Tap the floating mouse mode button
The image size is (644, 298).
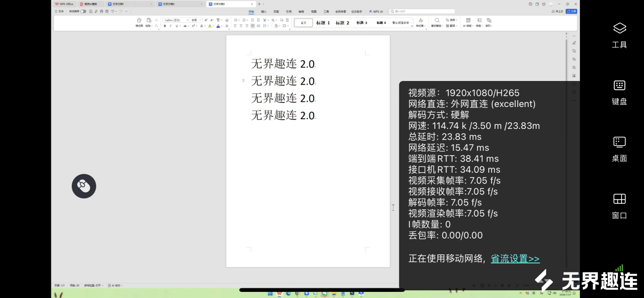point(84,186)
